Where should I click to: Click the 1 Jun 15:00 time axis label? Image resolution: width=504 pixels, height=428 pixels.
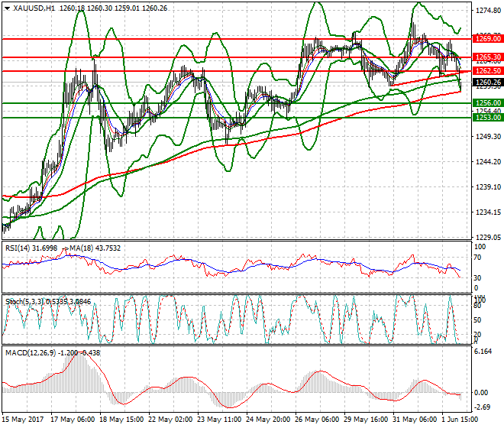(x=460, y=420)
